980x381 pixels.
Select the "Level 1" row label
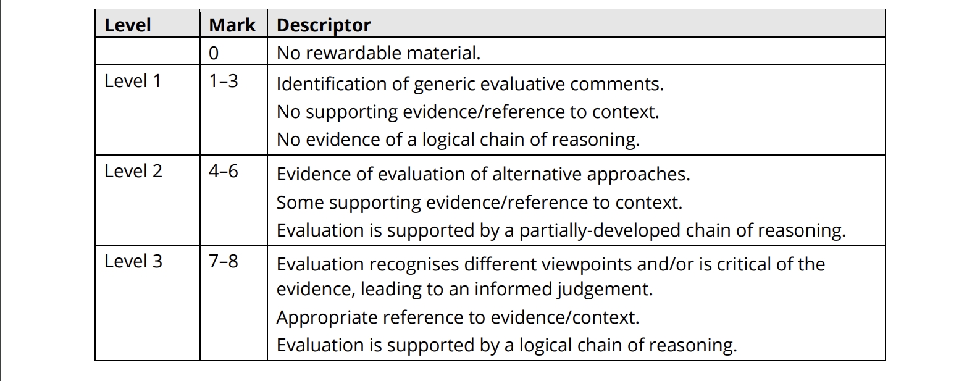click(133, 81)
